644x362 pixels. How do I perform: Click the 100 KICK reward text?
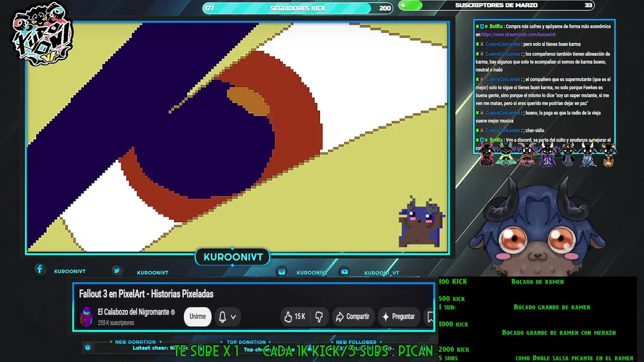(453, 282)
